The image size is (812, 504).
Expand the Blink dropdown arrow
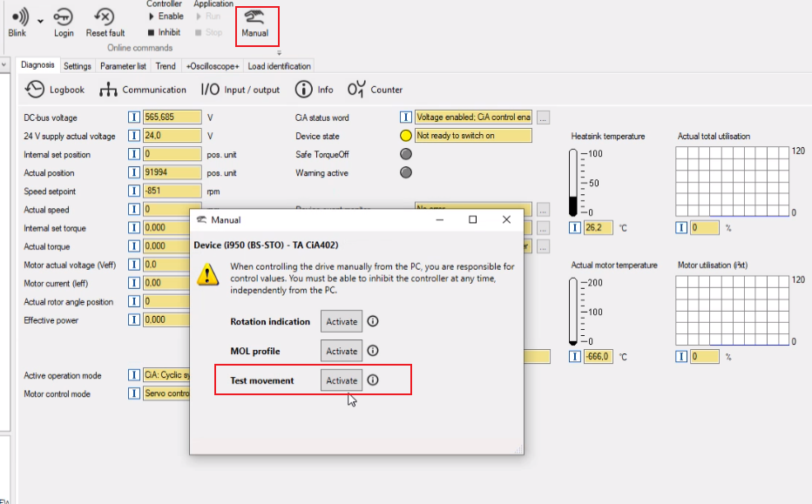coord(41,19)
